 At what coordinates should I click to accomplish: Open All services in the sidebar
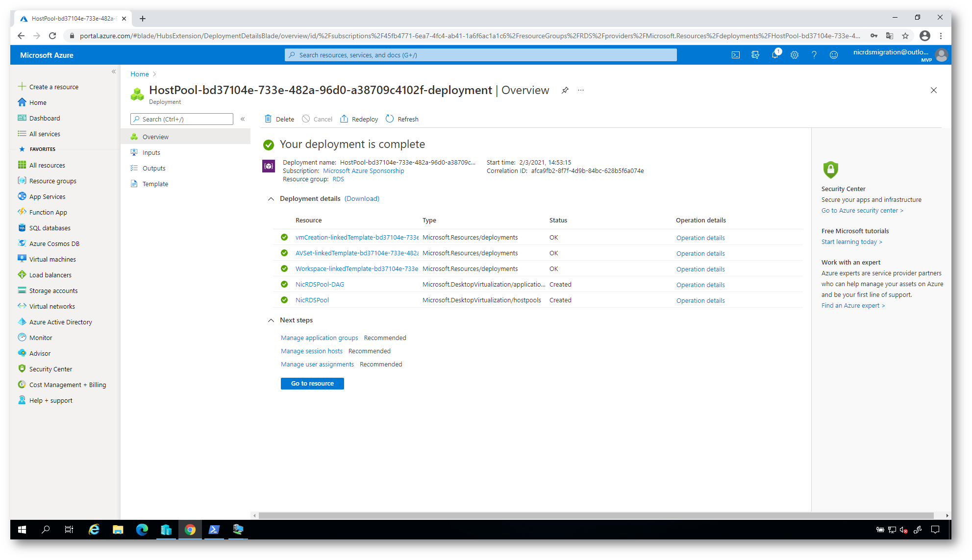39,134
